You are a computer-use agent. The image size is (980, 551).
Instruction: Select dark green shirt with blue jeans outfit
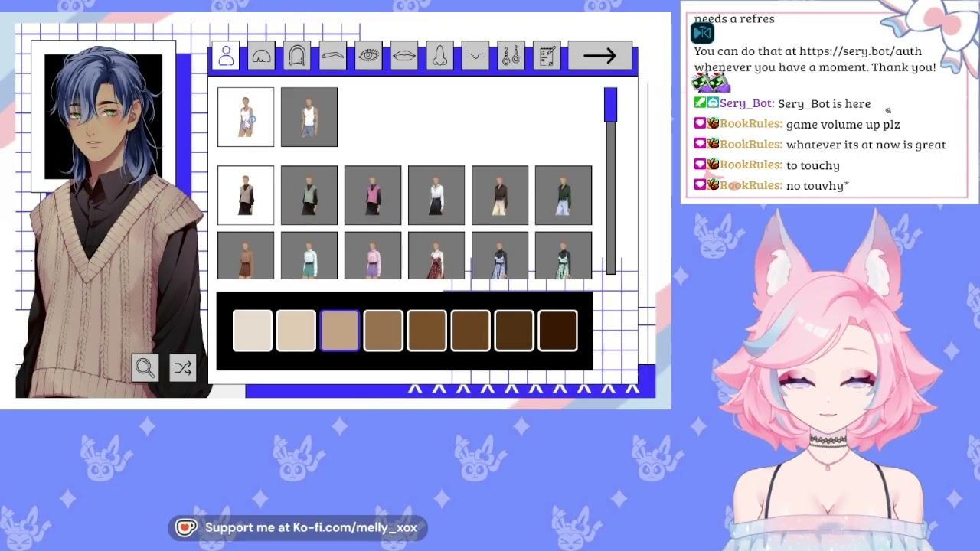point(563,195)
